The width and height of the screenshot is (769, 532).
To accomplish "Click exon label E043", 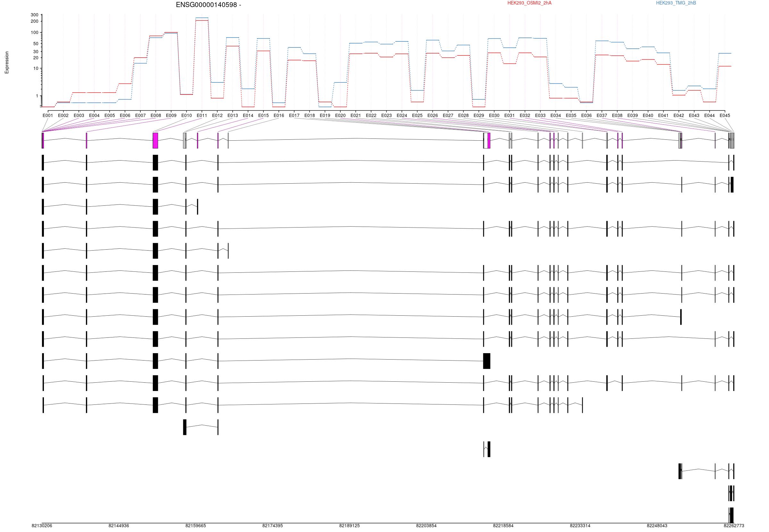I will point(694,116).
